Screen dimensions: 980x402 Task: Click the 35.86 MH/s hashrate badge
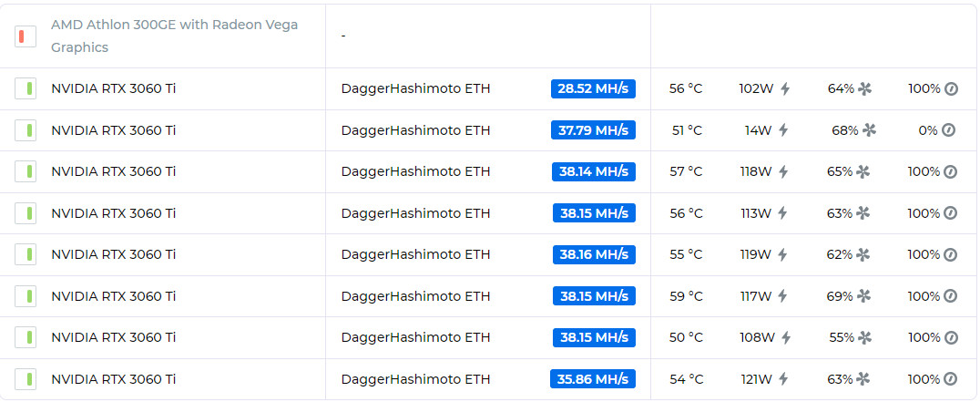pos(593,379)
